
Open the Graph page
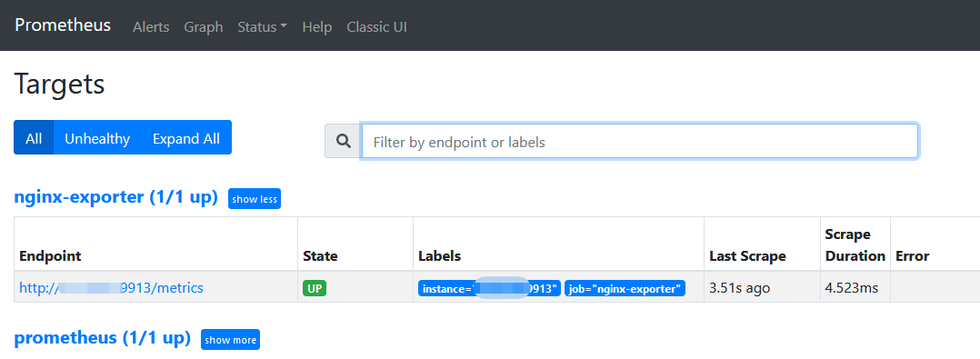(203, 27)
